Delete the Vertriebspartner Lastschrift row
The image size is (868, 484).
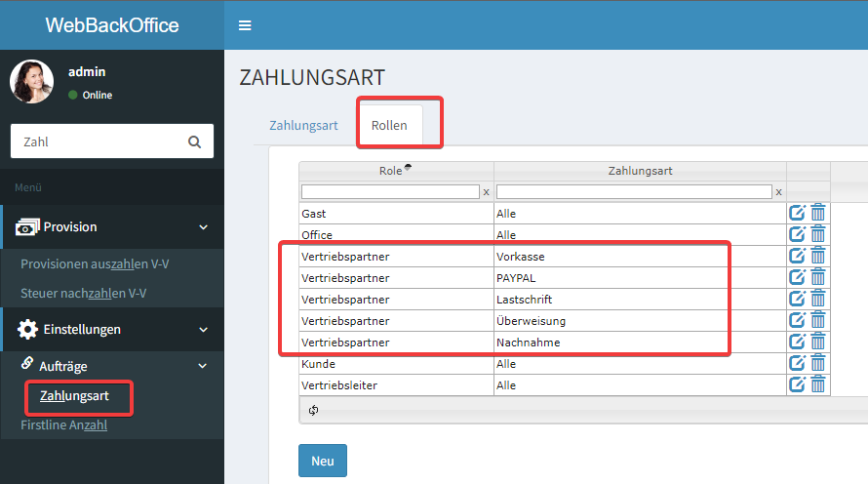818,299
